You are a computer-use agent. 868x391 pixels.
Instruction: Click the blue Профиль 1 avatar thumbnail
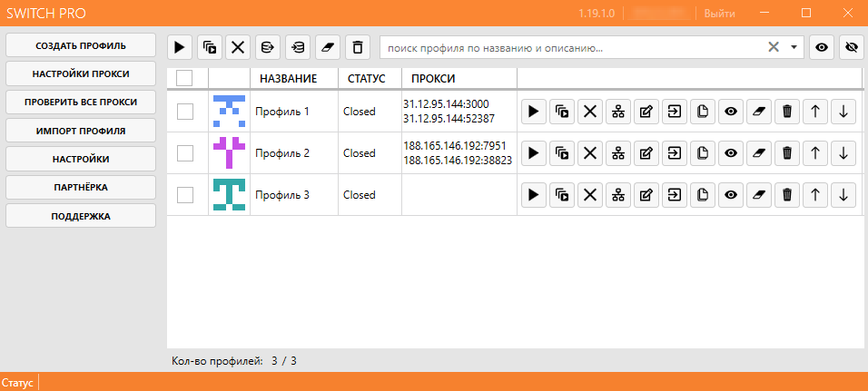(x=229, y=112)
